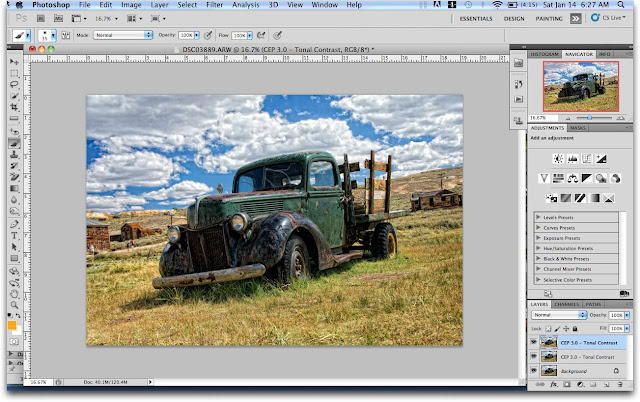Switch to the Design workspace
The height and width of the screenshot is (402, 640).
point(514,19)
